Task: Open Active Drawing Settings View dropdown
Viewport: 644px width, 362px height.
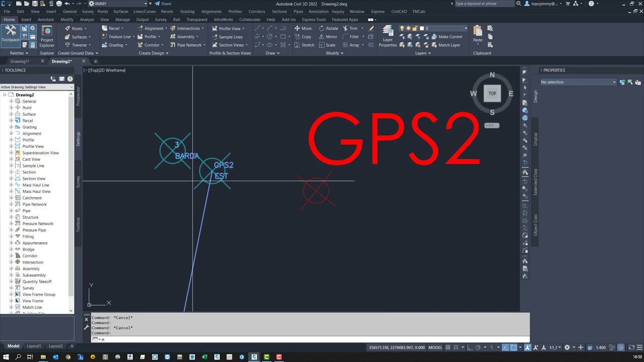Action: tap(37, 87)
